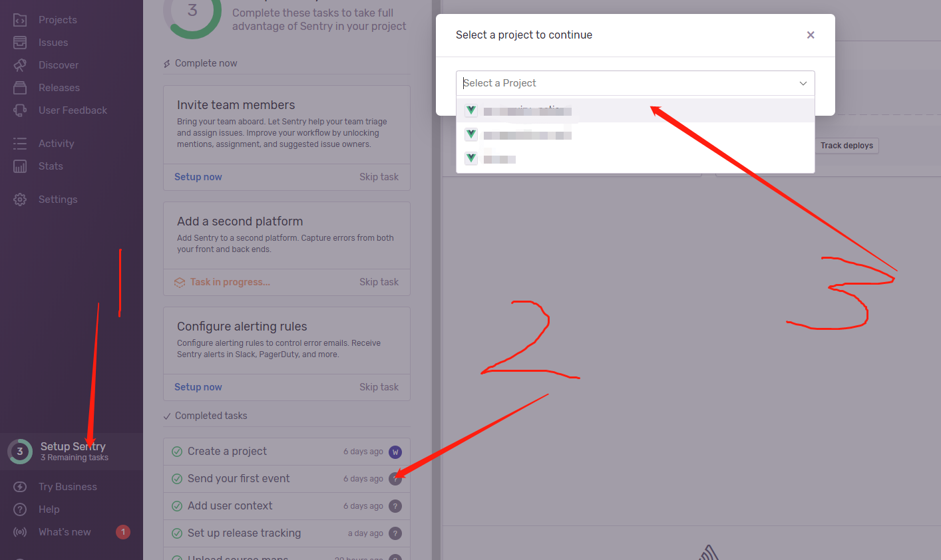941x560 pixels.
Task: Click checkmark beside Set up release tracking
Action: (x=177, y=533)
